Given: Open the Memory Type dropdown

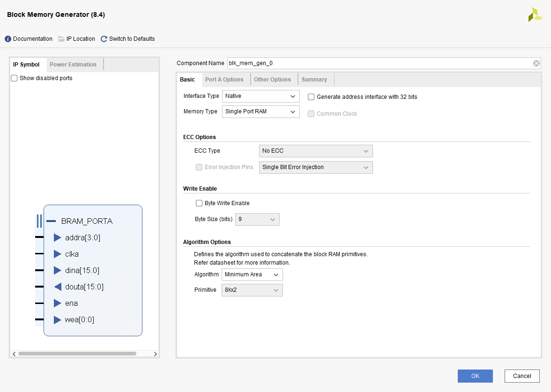Looking at the screenshot, I should (x=261, y=111).
